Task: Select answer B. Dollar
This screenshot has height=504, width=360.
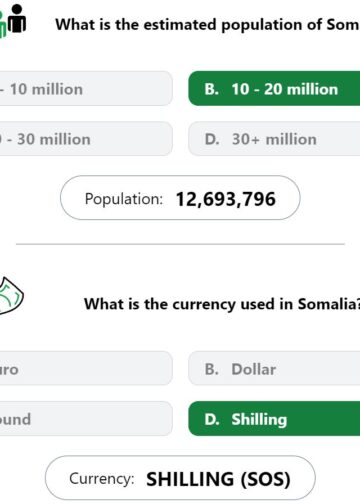Action: point(274,368)
